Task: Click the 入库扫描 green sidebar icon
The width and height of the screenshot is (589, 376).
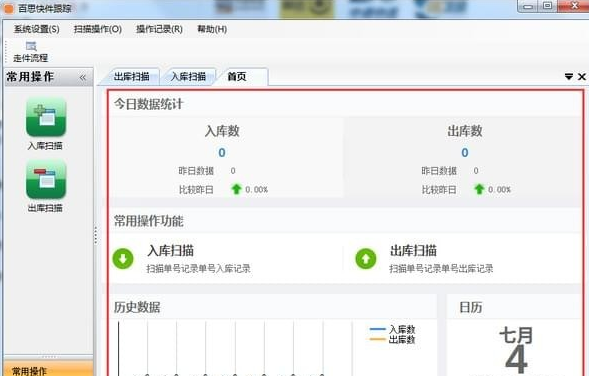Action: (x=46, y=117)
